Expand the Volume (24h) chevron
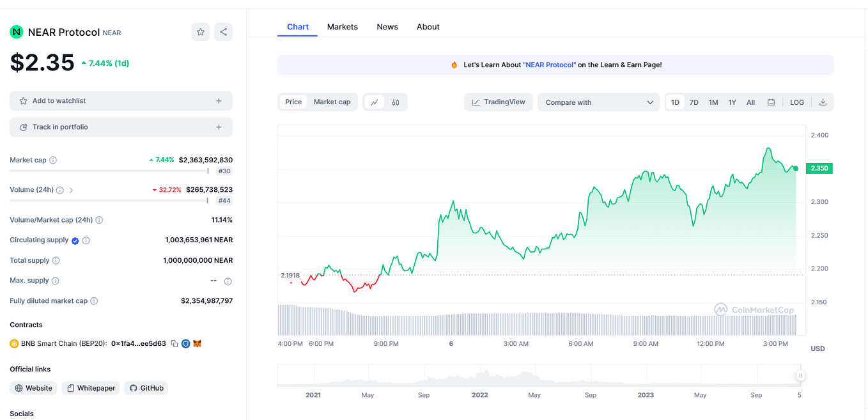Viewport: 868px width, 420px height. click(71, 190)
